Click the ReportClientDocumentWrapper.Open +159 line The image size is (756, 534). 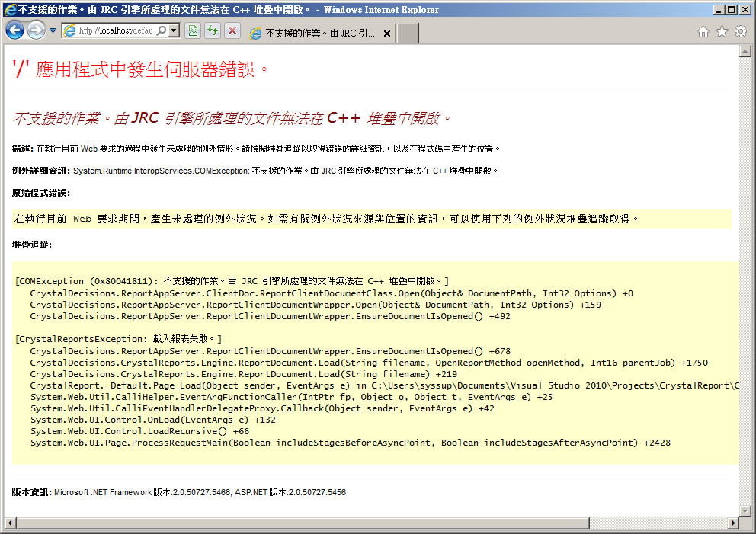tap(316, 305)
